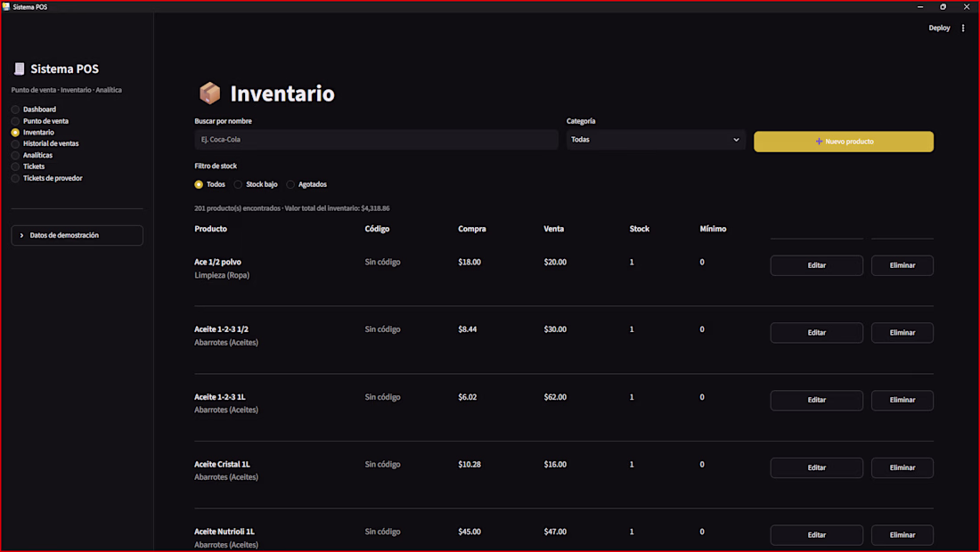Edit the Aceite 1-2-3 1/2 product
Screen dimensions: 980x552
coord(816,333)
